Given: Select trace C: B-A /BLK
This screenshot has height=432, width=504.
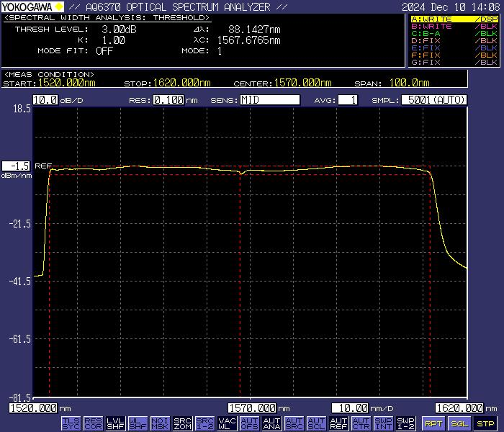Looking at the screenshot, I should [x=454, y=33].
